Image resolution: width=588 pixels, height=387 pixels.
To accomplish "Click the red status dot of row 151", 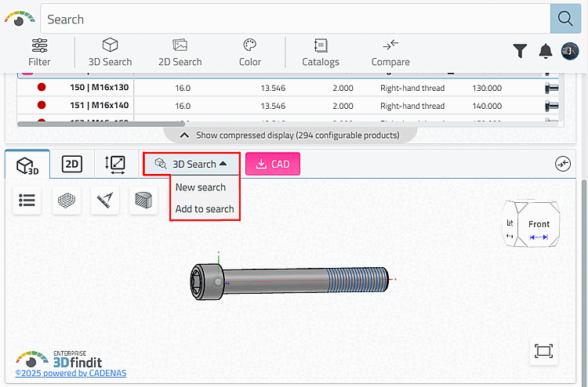I will tap(42, 105).
